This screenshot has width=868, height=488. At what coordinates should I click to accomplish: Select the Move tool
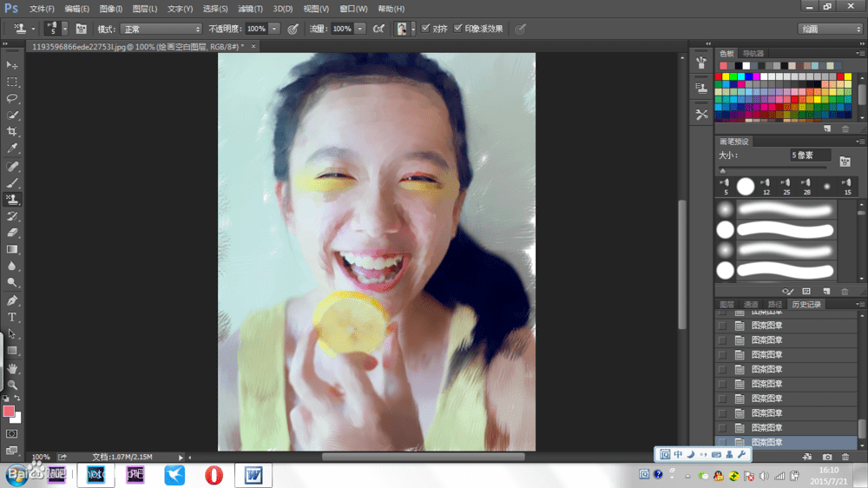tap(11, 65)
